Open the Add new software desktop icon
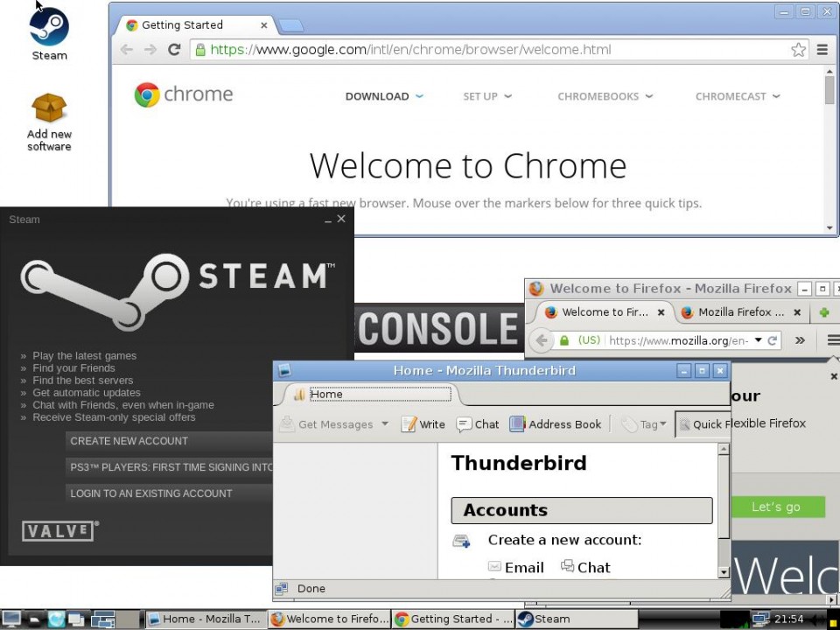Screen dimensions: 840x630 (x=49, y=108)
